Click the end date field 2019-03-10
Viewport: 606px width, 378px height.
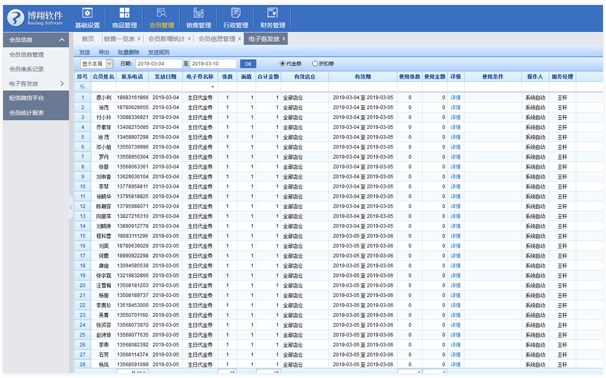click(213, 64)
